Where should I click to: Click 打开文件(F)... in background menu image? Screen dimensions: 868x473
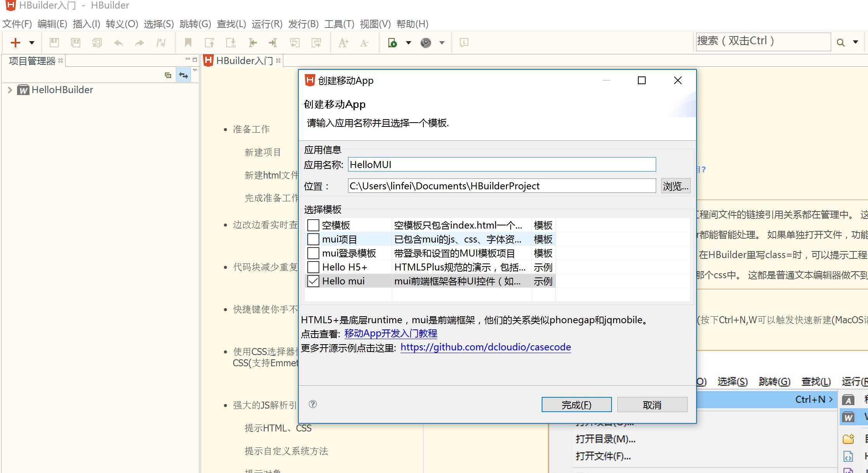click(603, 456)
